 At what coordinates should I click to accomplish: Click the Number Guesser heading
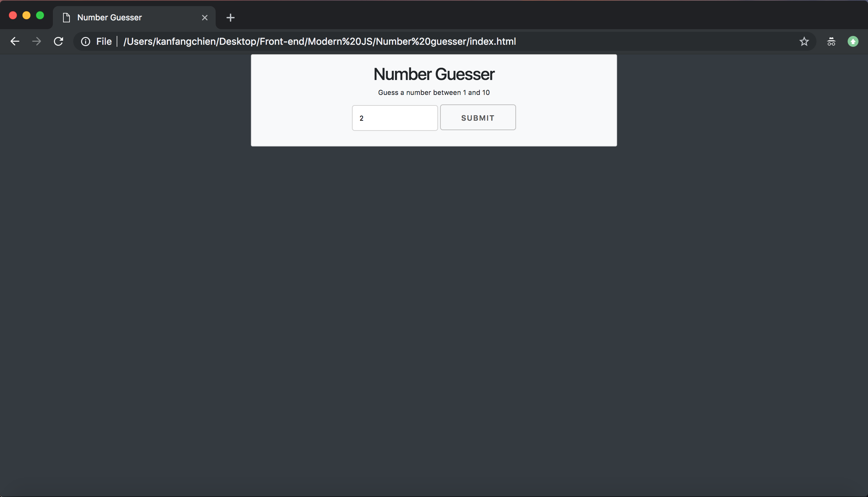click(434, 74)
